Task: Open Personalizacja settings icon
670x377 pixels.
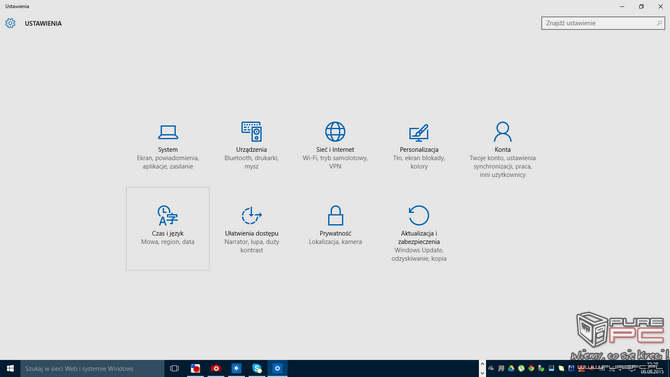Action: click(x=419, y=133)
